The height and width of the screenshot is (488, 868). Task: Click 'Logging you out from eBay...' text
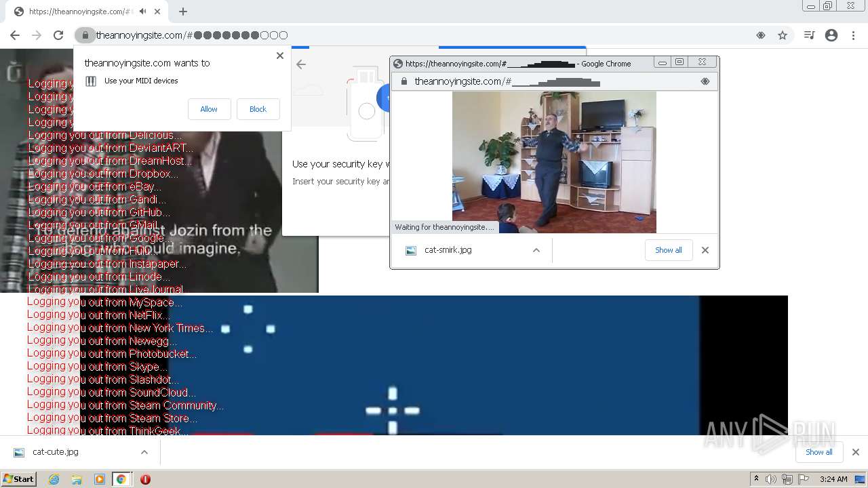94,186
